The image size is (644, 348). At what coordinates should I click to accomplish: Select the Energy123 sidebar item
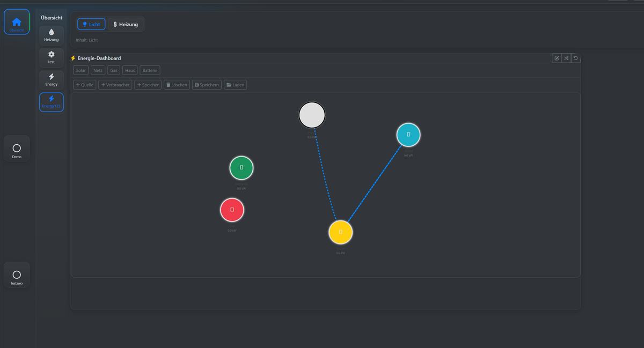pos(51,102)
